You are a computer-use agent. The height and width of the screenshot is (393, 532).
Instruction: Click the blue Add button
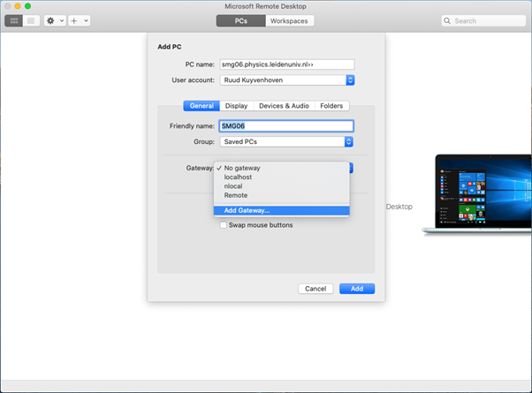coord(357,289)
